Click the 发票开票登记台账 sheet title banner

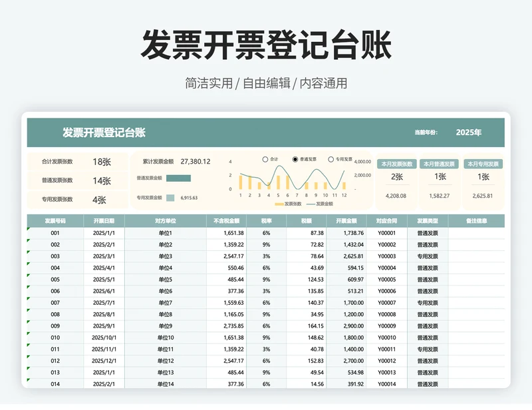point(104,132)
